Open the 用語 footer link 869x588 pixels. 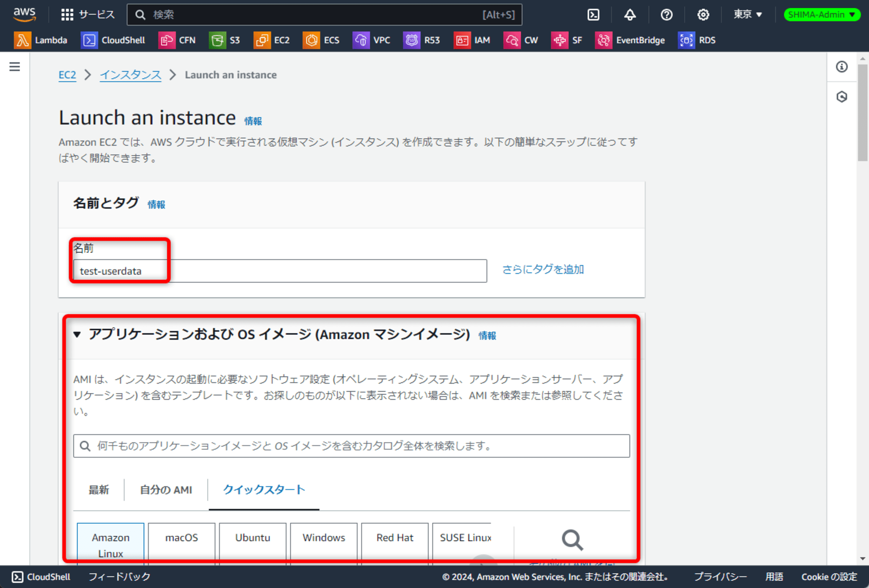(x=774, y=577)
